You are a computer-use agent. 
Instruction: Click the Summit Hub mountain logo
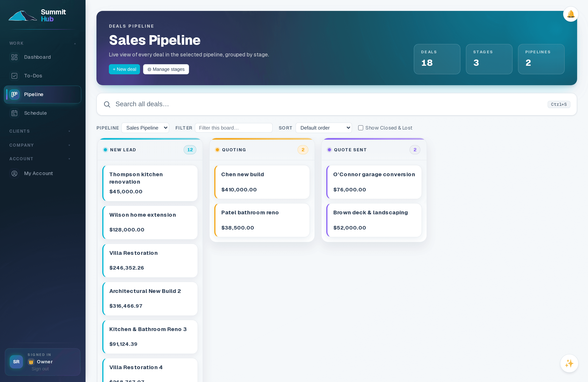23,16
